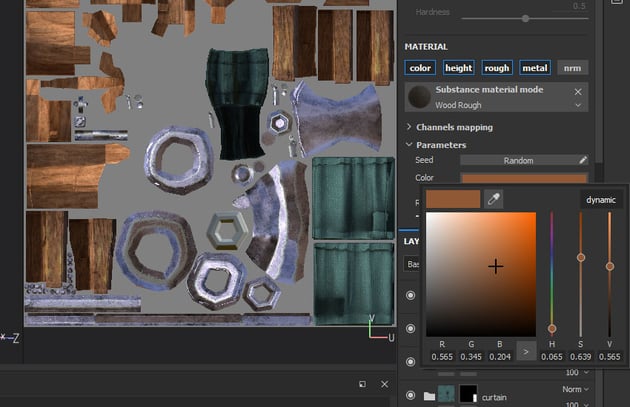
Task: Toggle the color material channel
Action: pyautogui.click(x=420, y=68)
